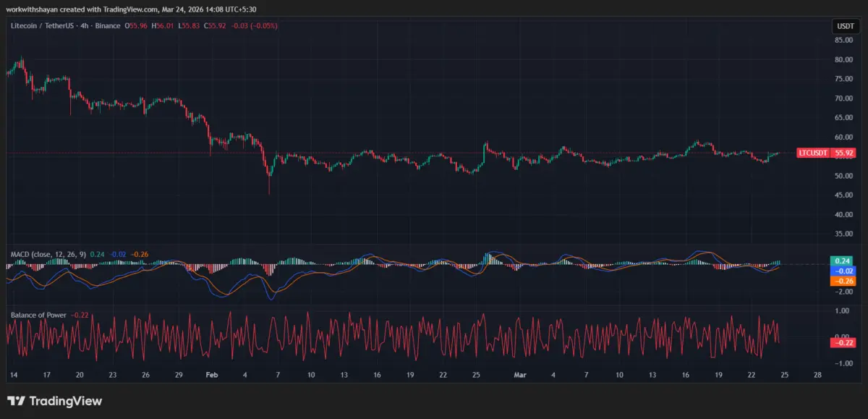Click the orange -0.26 signal value tag
Image resolution: width=868 pixels, height=419 pixels.
[842, 281]
